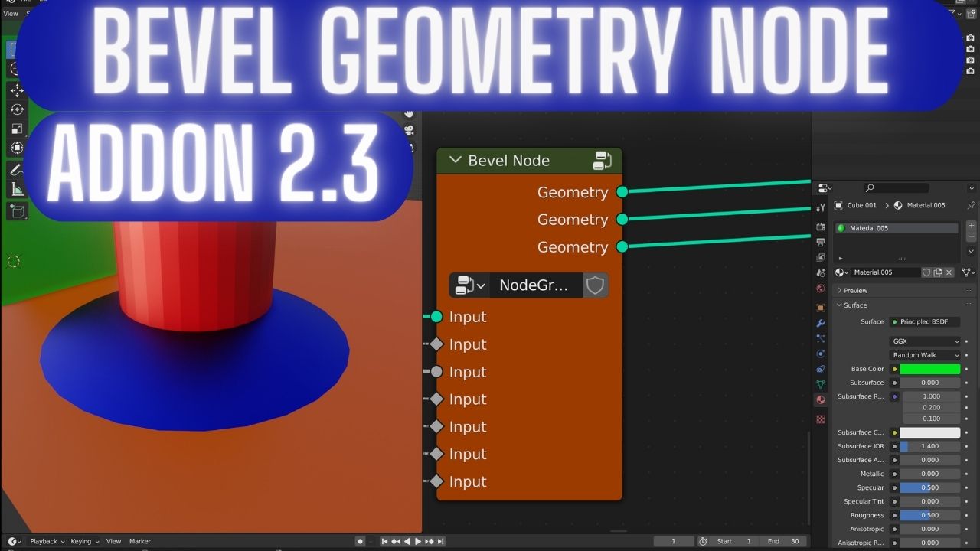Open the Random Walk subsurface method dropdown
This screenshot has height=551, width=980.
click(925, 354)
